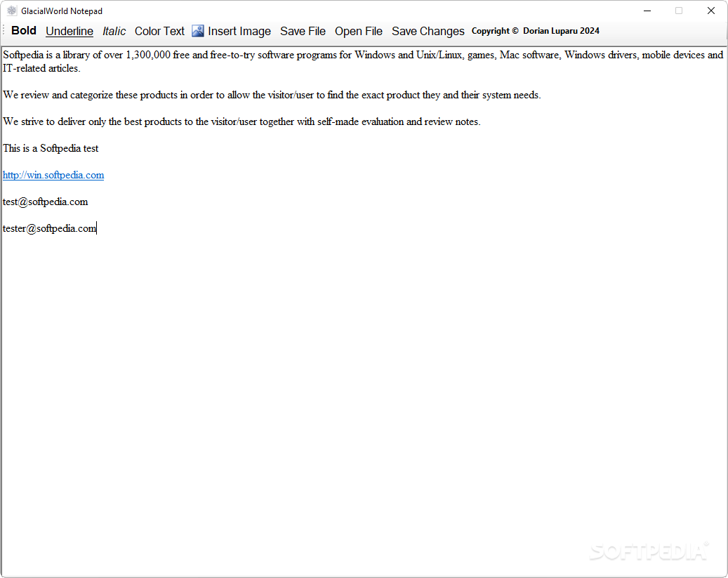This screenshot has width=728, height=578.
Task: Click Open File in the toolbar
Action: tap(359, 31)
